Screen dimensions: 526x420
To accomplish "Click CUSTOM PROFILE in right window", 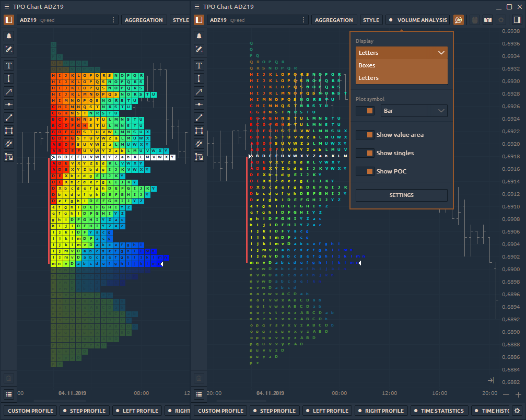I will (221, 411).
